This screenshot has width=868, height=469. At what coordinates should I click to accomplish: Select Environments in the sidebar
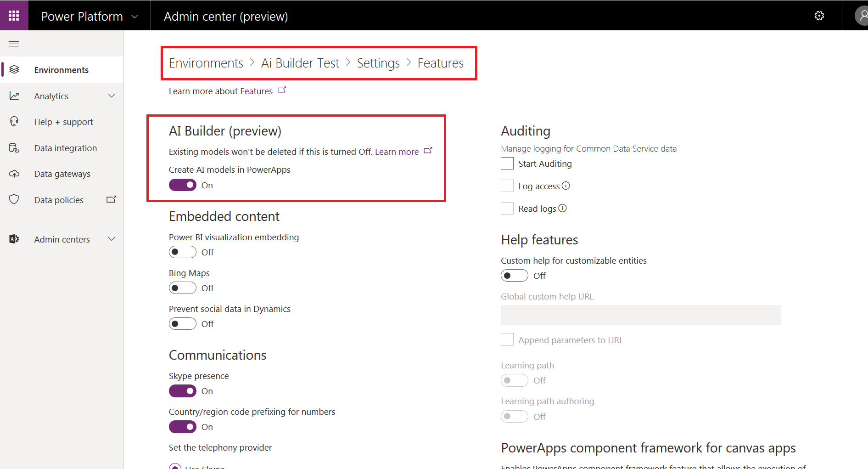(61, 70)
